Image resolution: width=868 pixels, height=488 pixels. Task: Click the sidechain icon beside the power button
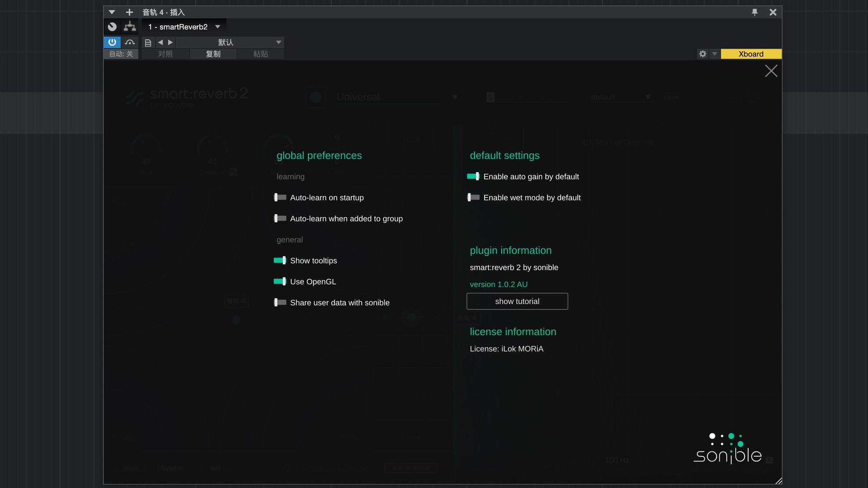pyautogui.click(x=130, y=42)
